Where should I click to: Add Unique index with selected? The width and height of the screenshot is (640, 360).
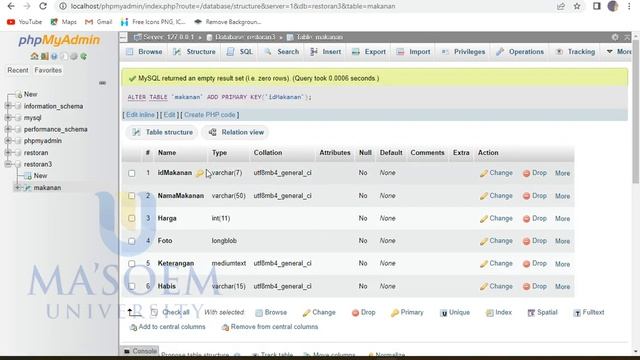point(455,312)
